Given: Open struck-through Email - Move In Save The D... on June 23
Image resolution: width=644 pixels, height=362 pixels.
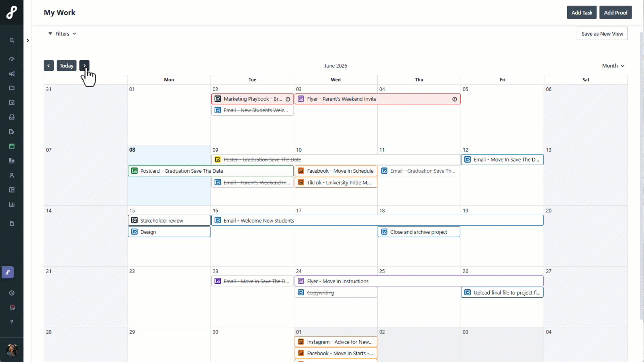Looking at the screenshot, I should (253, 281).
